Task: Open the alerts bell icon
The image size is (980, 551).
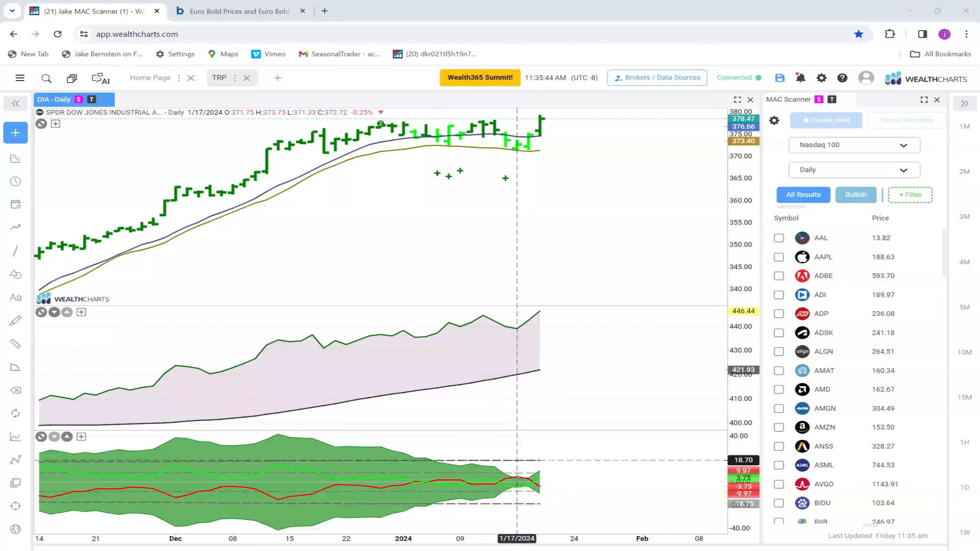Action: tap(800, 78)
